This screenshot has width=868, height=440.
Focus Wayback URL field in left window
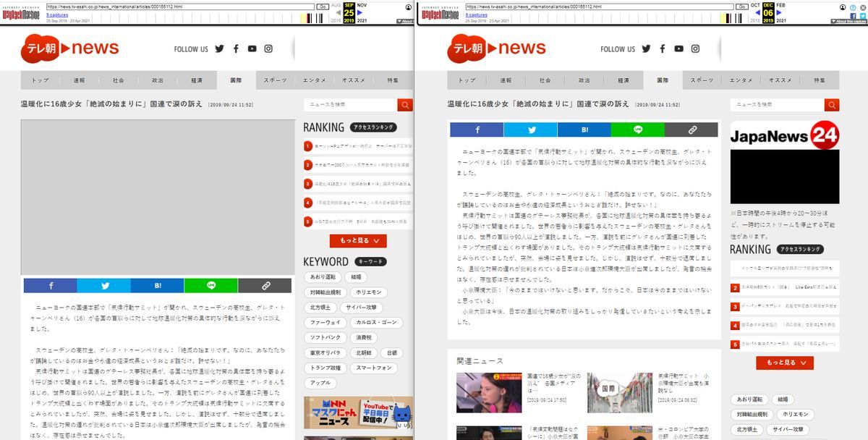180,7
